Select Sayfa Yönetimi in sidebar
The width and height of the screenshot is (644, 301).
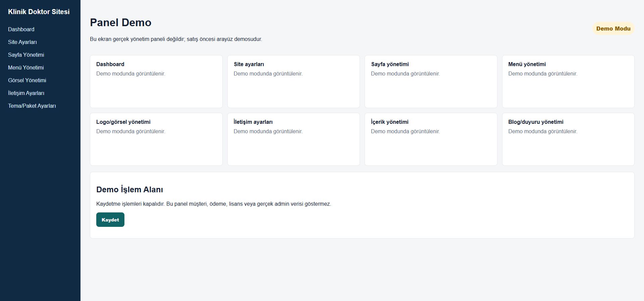[x=26, y=55]
